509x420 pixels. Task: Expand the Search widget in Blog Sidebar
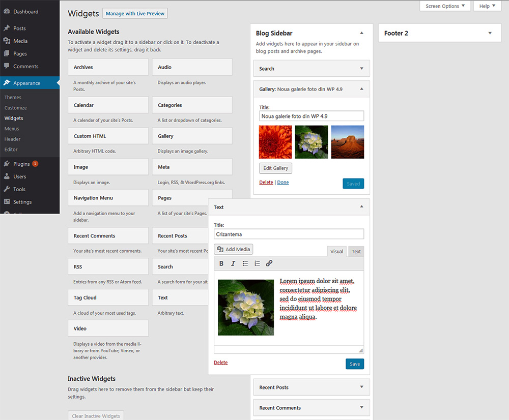[361, 69]
